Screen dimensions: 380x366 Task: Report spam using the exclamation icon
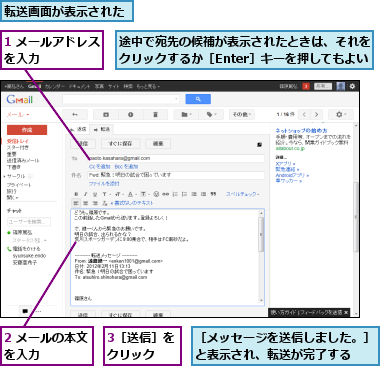(x=131, y=115)
